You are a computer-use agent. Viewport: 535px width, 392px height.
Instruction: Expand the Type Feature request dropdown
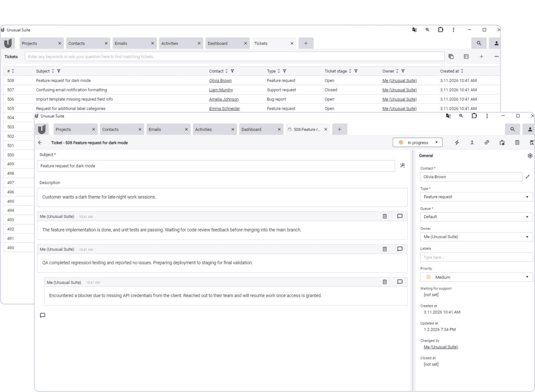click(x=476, y=197)
